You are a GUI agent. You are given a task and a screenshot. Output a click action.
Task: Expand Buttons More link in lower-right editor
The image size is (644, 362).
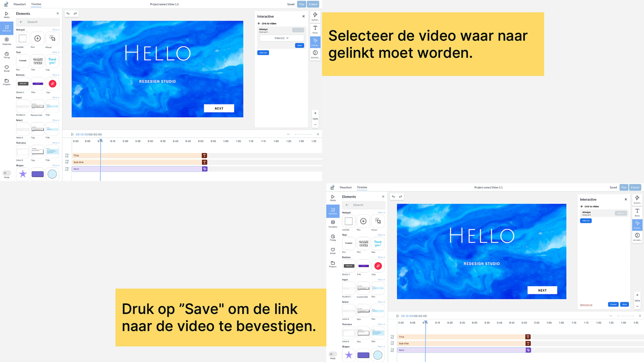coord(381,257)
